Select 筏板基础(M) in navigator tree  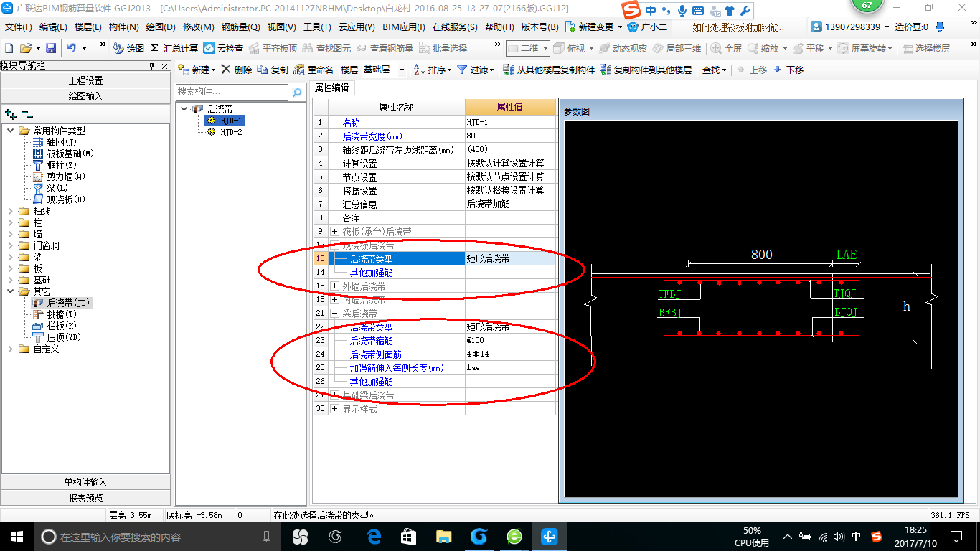(62, 154)
